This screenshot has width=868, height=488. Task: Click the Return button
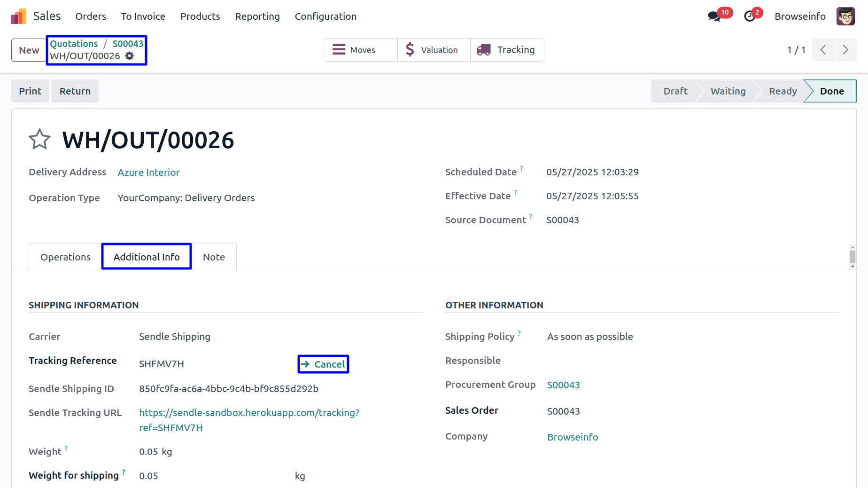tap(75, 91)
